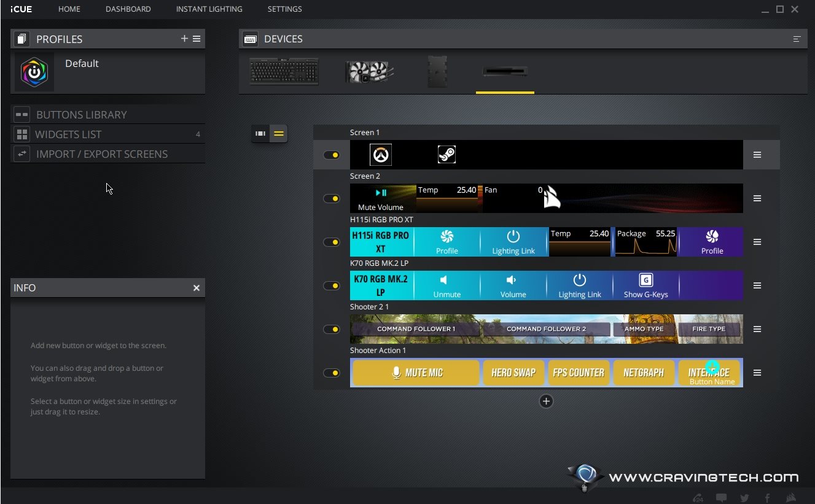Select the K70 keyboard device thumbnail

tap(284, 72)
